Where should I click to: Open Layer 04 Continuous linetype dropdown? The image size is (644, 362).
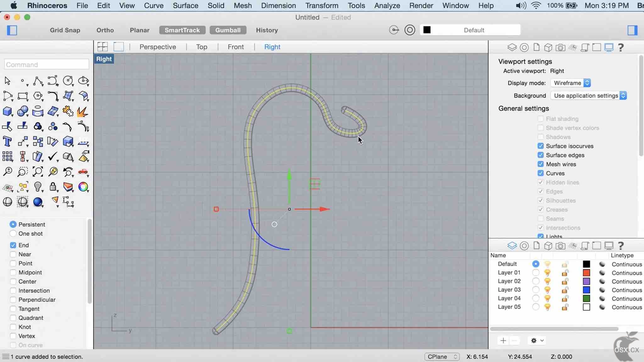626,299
